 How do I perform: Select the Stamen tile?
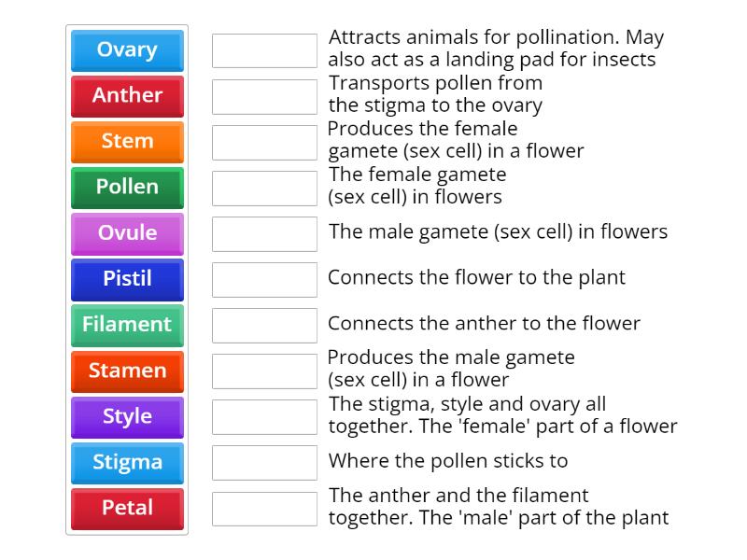tap(127, 371)
